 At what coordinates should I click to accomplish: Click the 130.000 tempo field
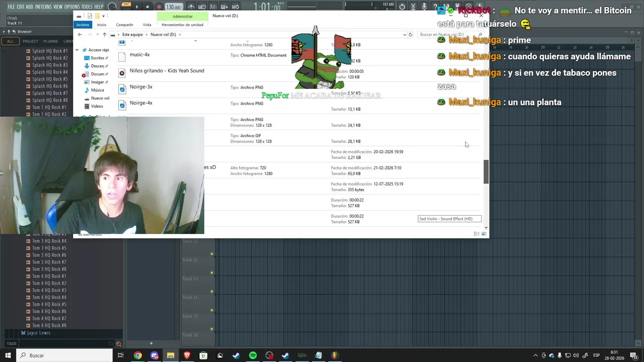tap(174, 7)
